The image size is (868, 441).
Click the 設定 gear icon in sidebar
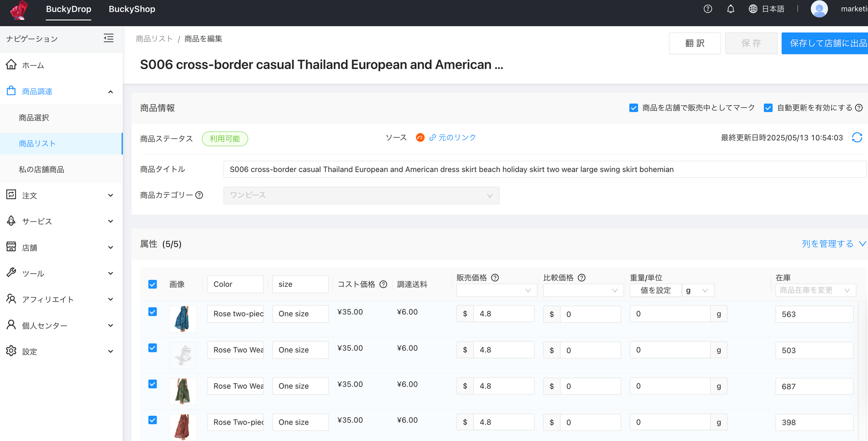point(11,351)
